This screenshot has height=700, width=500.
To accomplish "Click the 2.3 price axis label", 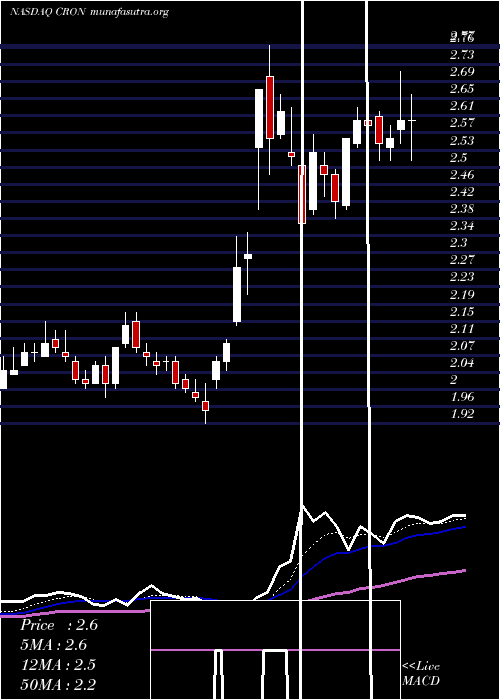I will click(x=458, y=243).
